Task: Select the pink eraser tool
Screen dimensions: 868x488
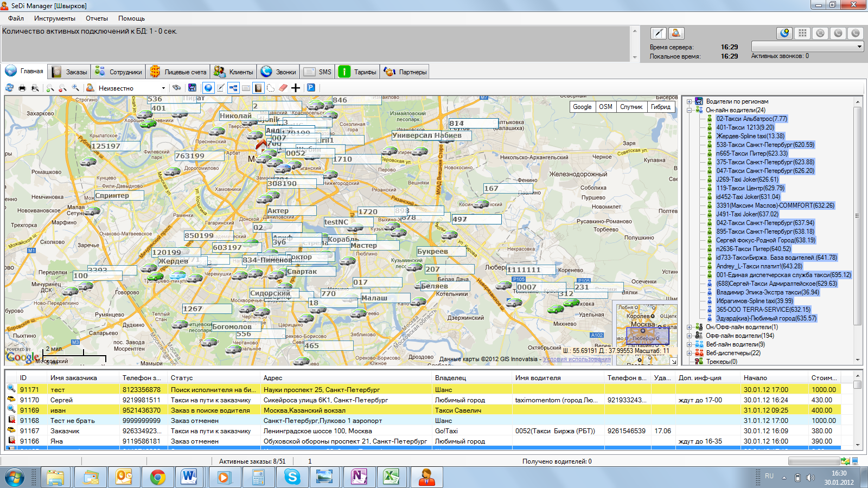Action: point(283,88)
